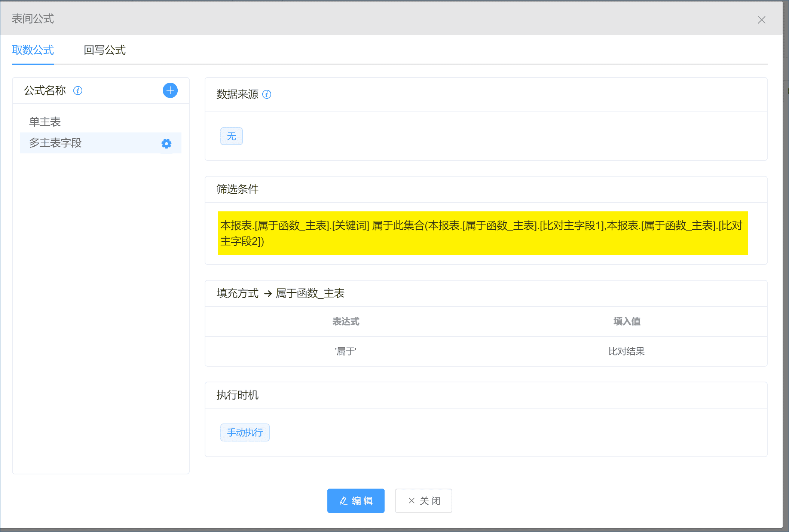Click the highlighted filter condition text

pyautogui.click(x=483, y=233)
